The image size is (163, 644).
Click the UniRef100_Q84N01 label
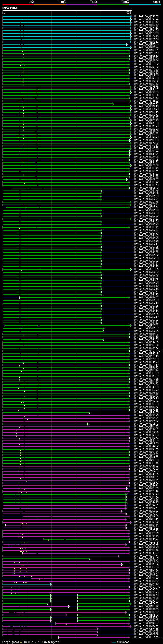tap(146, 539)
